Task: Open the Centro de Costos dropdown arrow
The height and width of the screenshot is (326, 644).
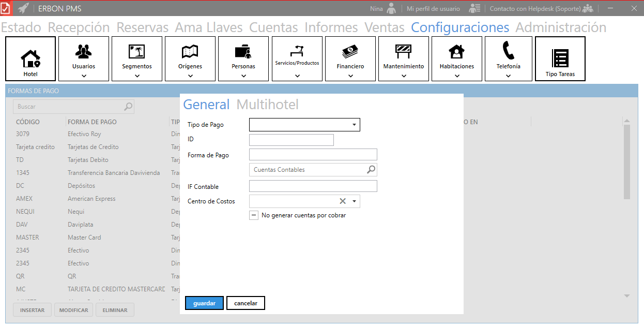Action: tap(355, 201)
